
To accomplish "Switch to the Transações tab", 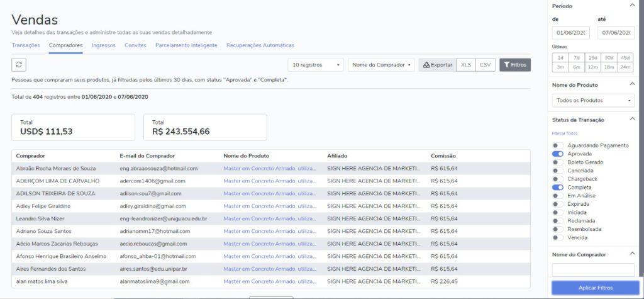I will (x=26, y=45).
